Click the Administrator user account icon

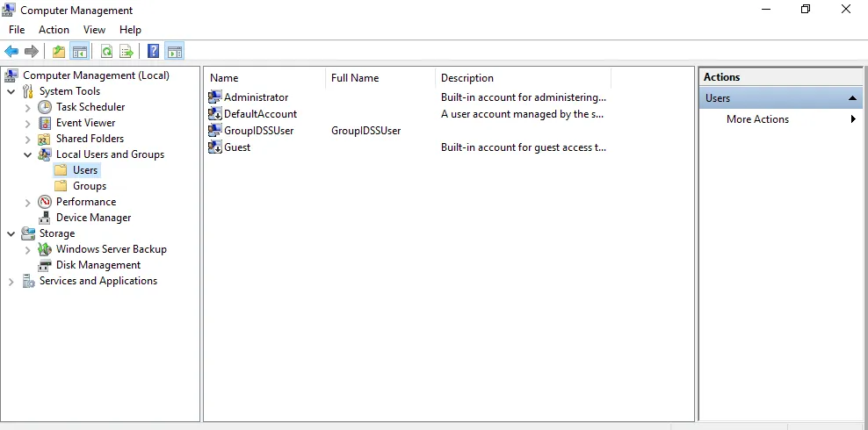(x=214, y=97)
